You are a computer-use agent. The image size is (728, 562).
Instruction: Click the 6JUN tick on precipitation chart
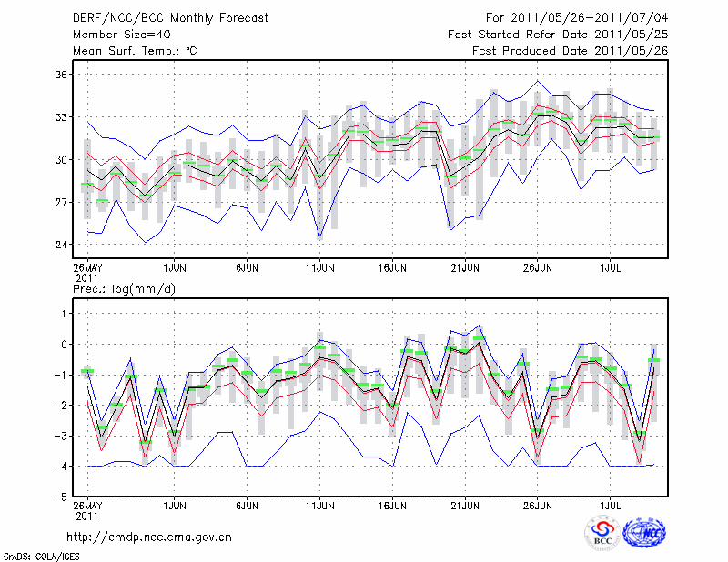(x=247, y=505)
